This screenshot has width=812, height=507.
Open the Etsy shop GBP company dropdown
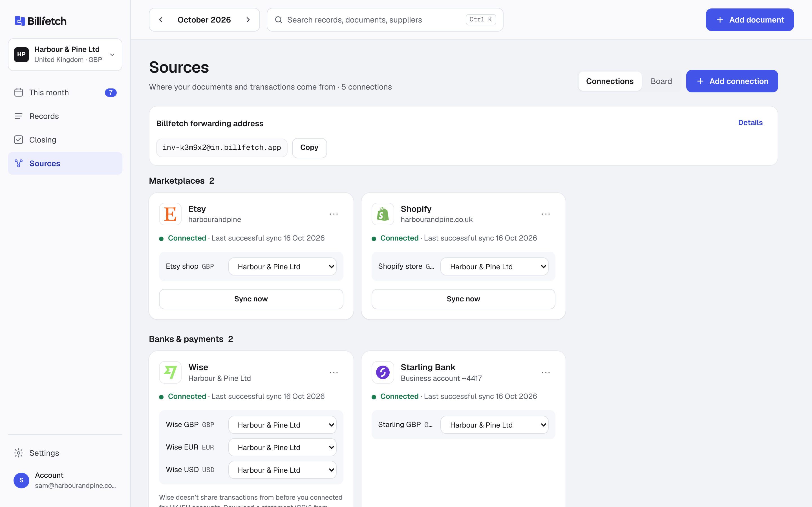point(283,266)
